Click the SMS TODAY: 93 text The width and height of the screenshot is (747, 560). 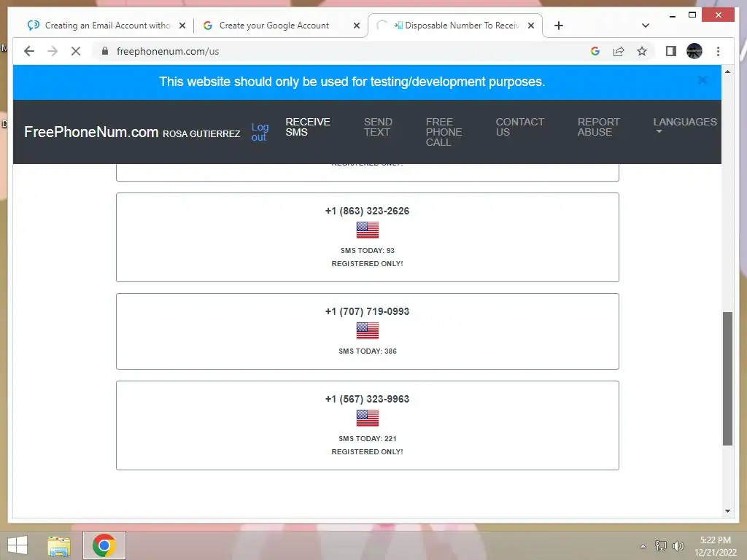click(368, 251)
